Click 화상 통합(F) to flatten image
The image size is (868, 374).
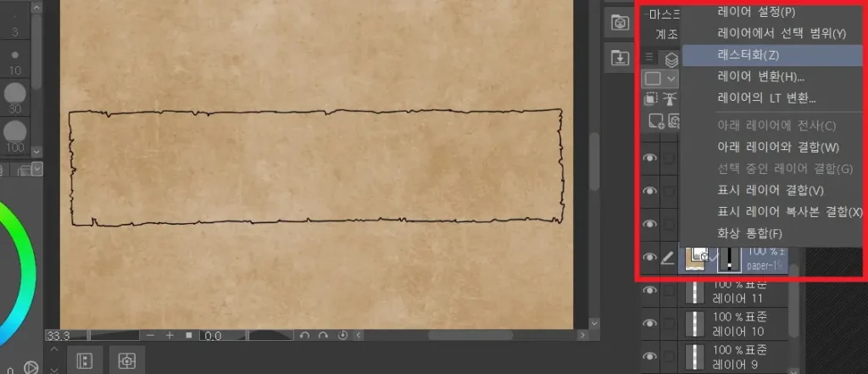coord(749,233)
